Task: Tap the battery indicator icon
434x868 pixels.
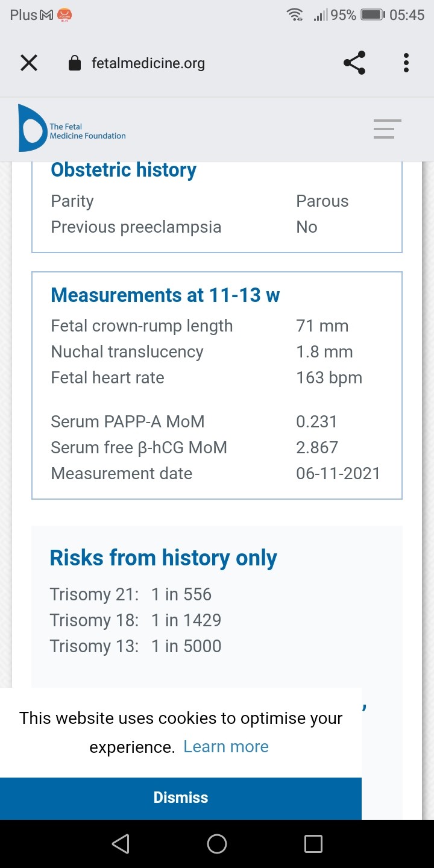Action: [373, 15]
